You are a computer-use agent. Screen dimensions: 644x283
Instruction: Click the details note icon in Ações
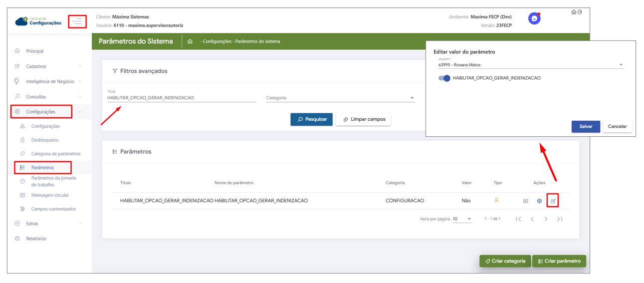click(x=525, y=201)
